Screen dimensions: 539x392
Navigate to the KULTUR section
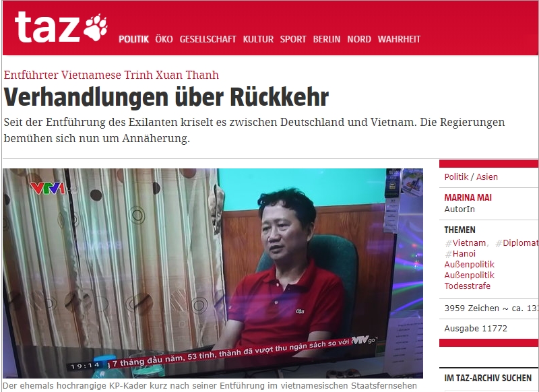click(x=258, y=39)
